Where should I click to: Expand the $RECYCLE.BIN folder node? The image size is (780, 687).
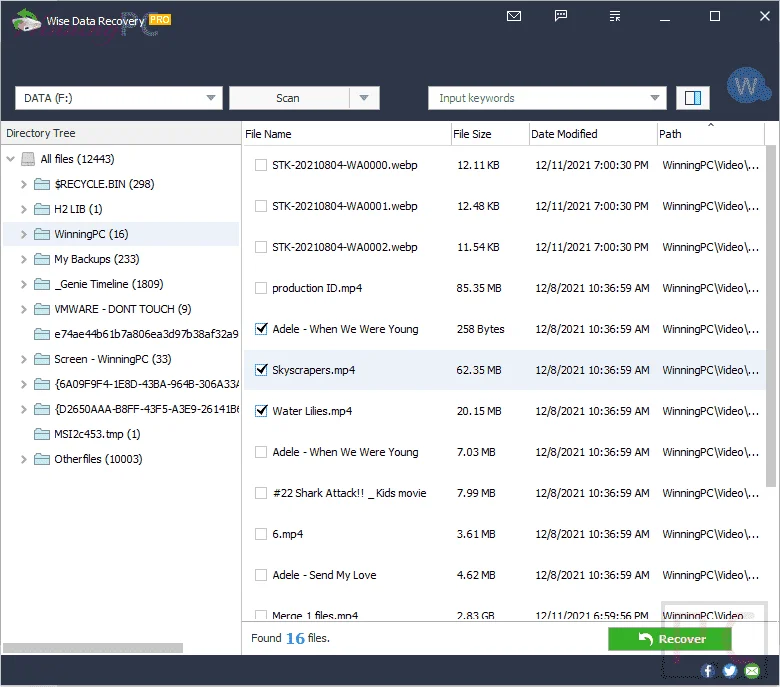[x=23, y=184]
